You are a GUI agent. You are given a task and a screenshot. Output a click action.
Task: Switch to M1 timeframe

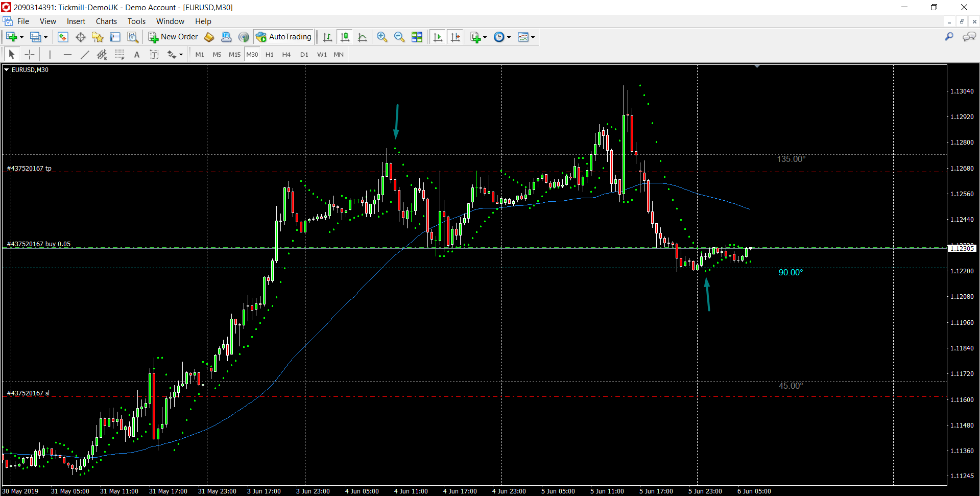coord(200,55)
